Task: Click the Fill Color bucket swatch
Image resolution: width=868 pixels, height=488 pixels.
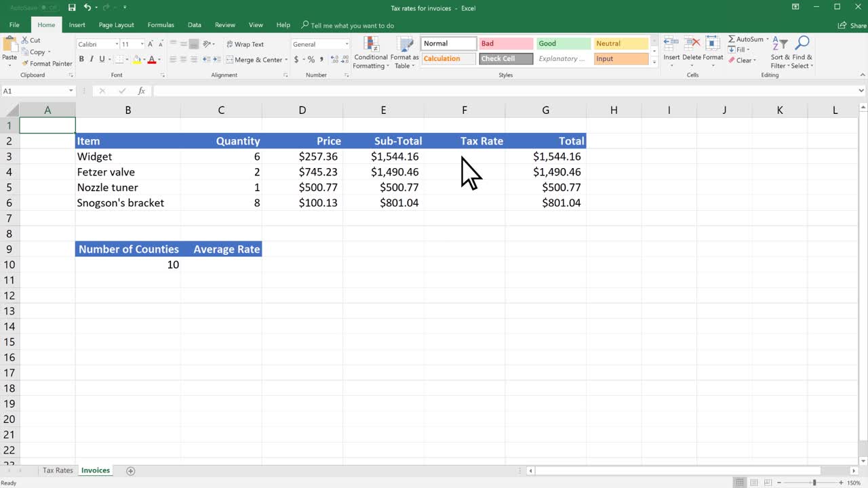Action: (x=137, y=60)
